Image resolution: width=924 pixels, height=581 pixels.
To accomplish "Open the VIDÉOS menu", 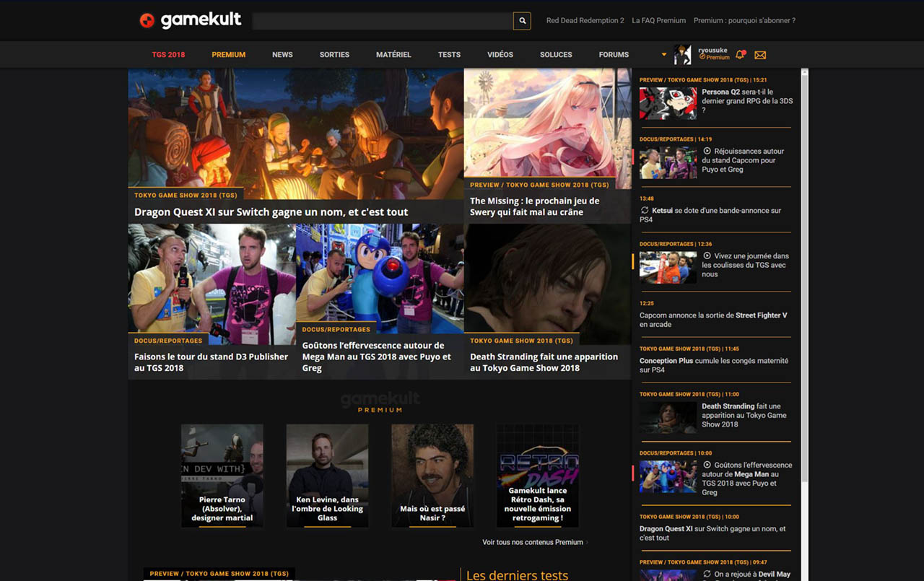I will [x=500, y=55].
